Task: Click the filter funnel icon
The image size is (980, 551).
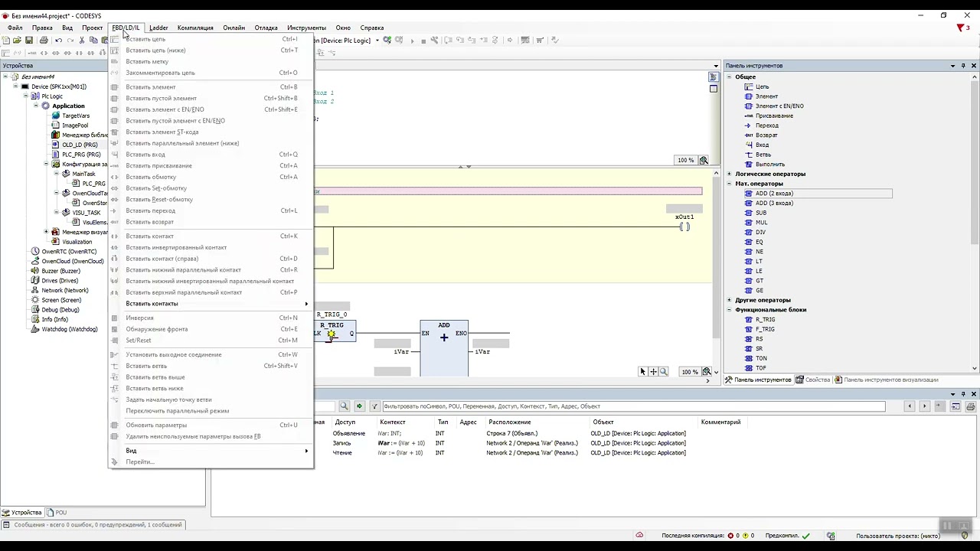Action: 375,406
